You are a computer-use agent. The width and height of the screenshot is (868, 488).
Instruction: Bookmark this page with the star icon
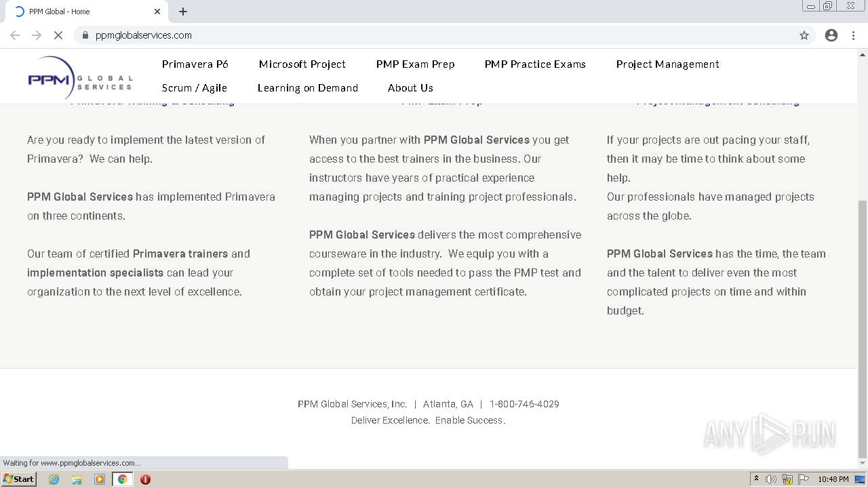(x=804, y=35)
